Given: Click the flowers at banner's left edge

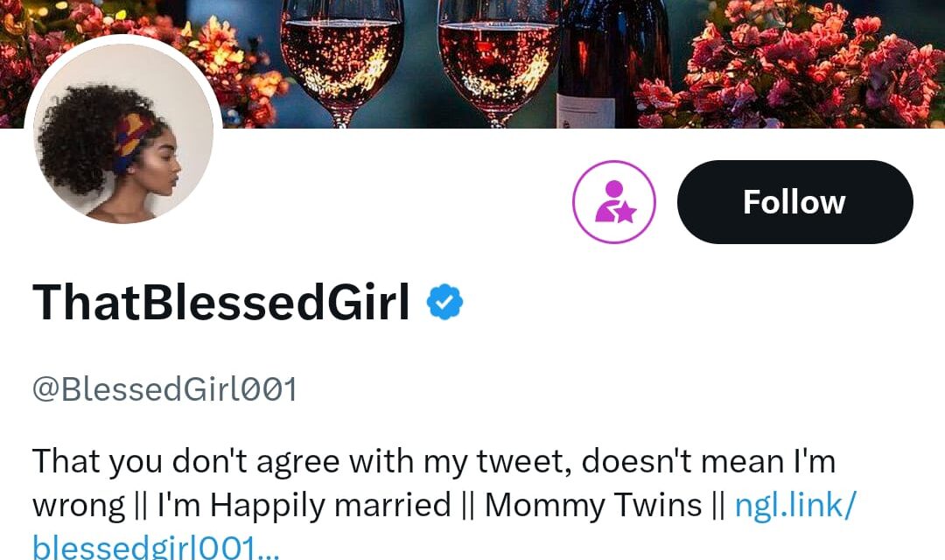Looking at the screenshot, I should 17,52.
